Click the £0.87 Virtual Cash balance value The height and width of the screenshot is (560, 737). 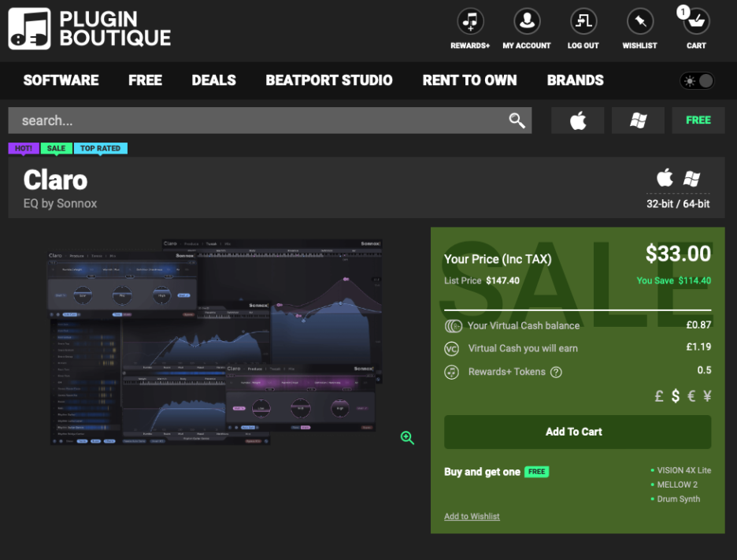pyautogui.click(x=698, y=325)
